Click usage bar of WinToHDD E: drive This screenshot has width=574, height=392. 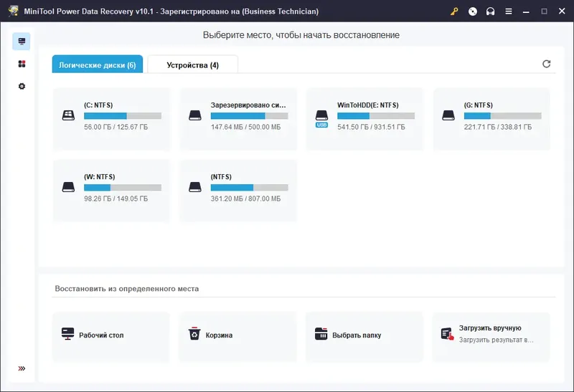(x=376, y=116)
